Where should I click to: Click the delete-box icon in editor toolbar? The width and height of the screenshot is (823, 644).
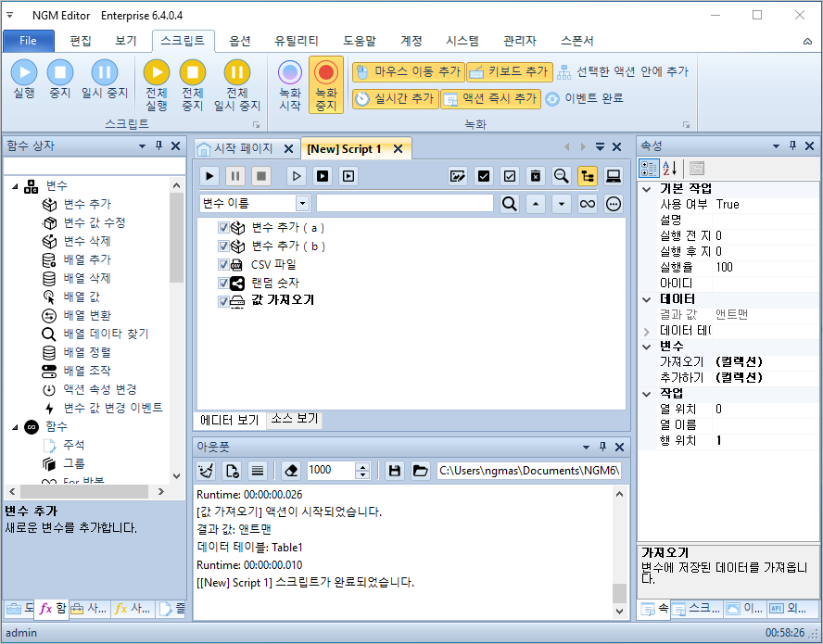(x=536, y=176)
